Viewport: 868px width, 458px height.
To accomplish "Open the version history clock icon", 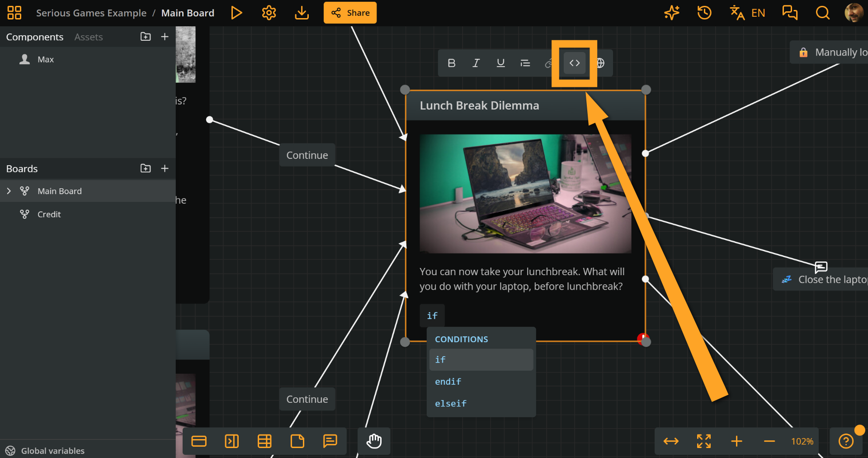I will click(x=704, y=13).
